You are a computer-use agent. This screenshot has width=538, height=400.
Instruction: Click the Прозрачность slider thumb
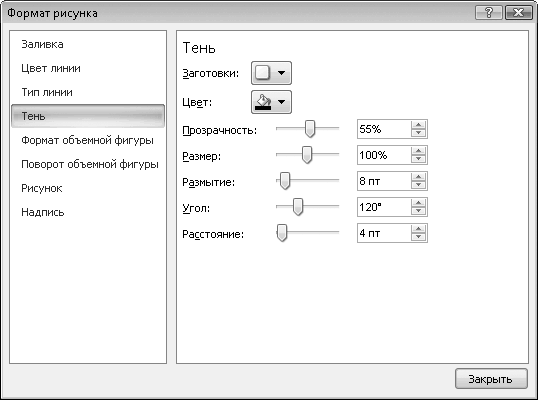tap(310, 129)
